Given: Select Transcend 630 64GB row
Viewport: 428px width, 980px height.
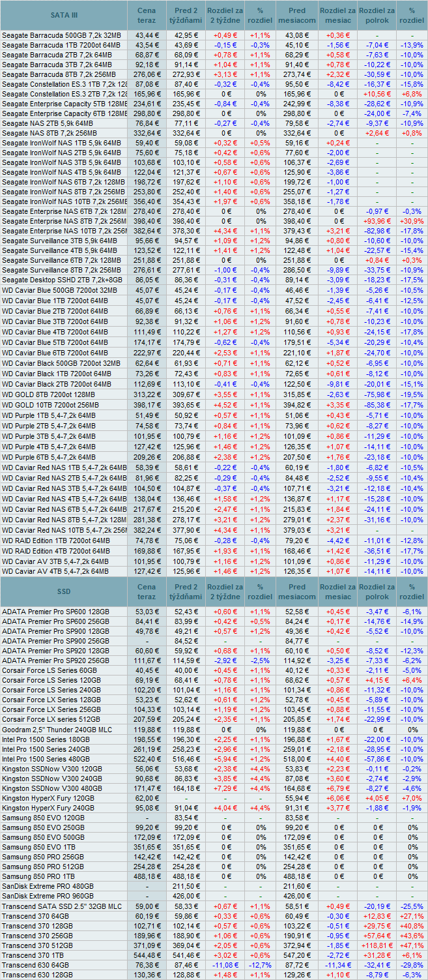Looking at the screenshot, I should click(214, 965).
